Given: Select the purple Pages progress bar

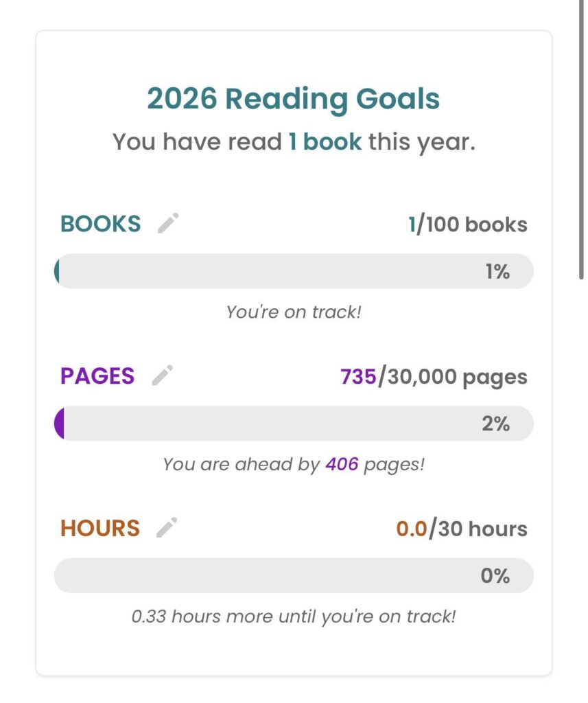Looking at the screenshot, I should point(294,424).
